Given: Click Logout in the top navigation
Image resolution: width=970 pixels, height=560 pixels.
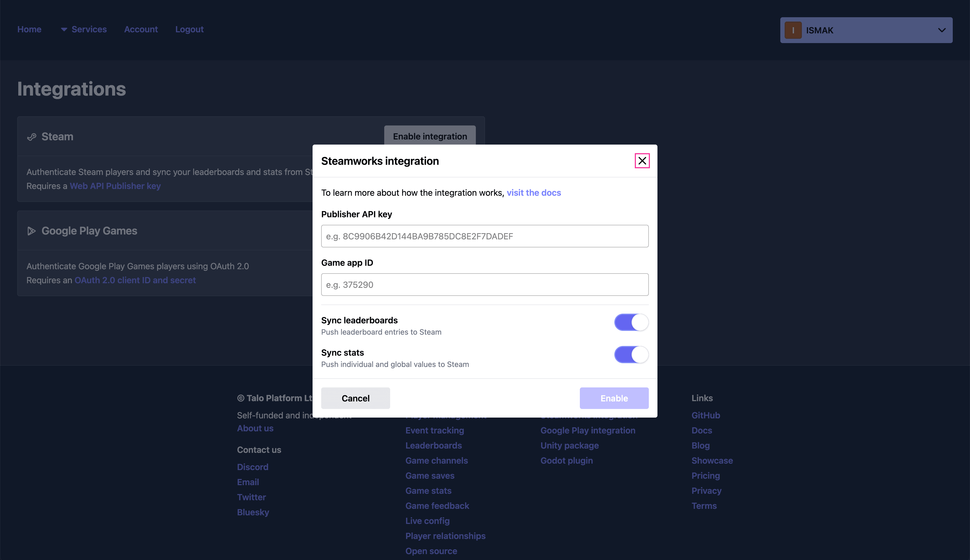Looking at the screenshot, I should 189,29.
